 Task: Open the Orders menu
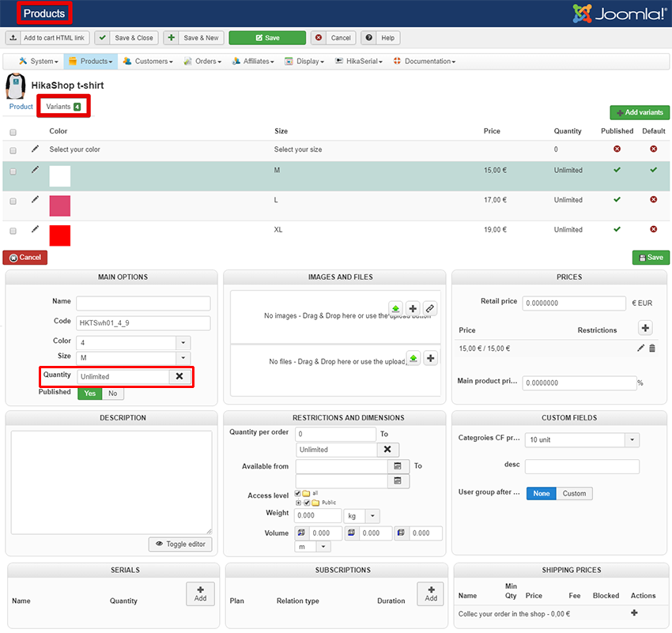pyautogui.click(x=202, y=61)
